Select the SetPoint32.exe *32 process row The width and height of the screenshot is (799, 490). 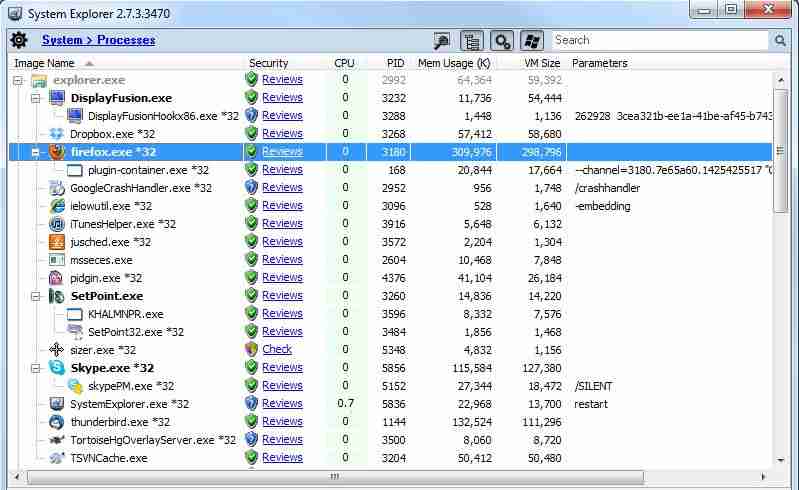click(x=390, y=332)
